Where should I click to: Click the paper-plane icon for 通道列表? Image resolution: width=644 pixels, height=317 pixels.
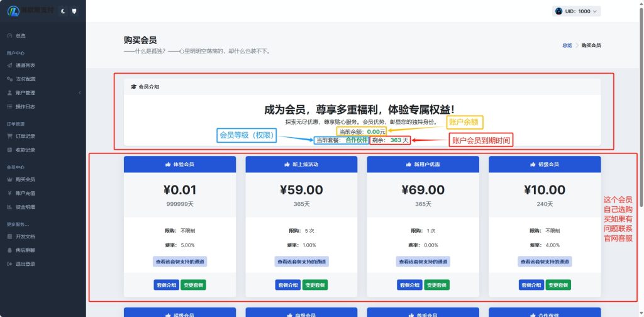tap(9, 65)
